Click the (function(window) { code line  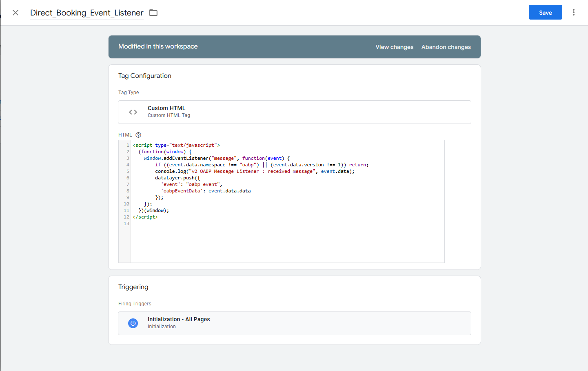click(x=165, y=152)
